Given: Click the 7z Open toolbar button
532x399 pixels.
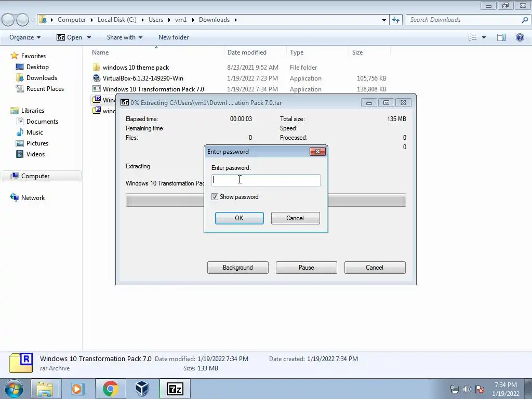Looking at the screenshot, I should coord(70,37).
